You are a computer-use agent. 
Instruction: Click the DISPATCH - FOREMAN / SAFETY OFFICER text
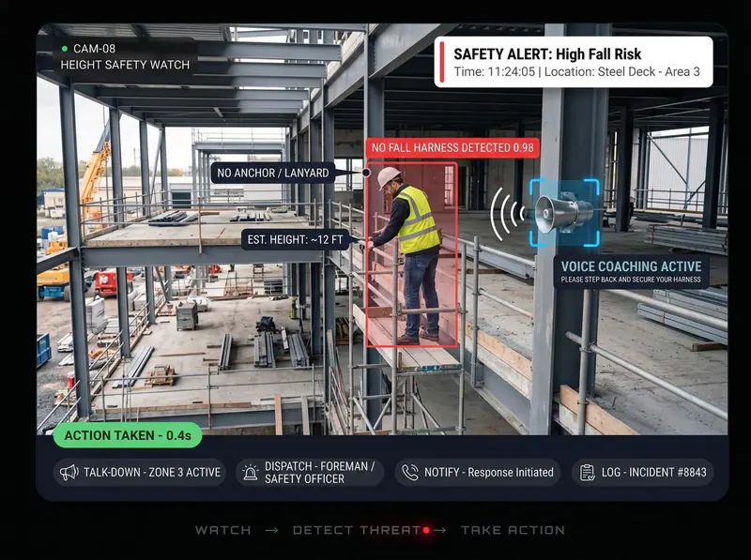coord(320,473)
